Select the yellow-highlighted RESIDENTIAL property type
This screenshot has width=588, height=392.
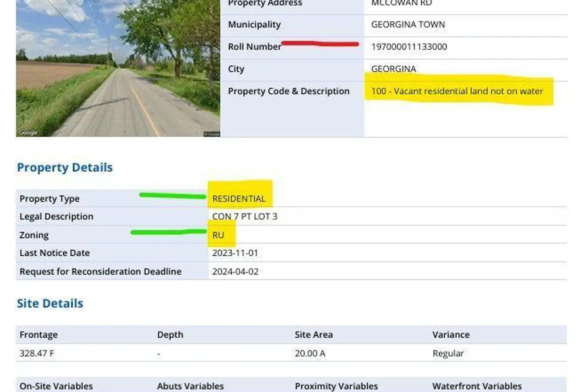click(x=239, y=199)
